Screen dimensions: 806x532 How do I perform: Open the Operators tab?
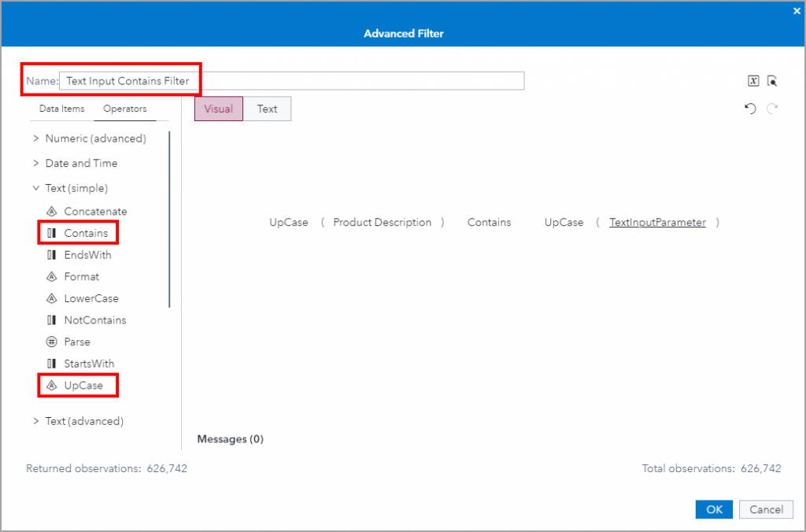point(124,109)
